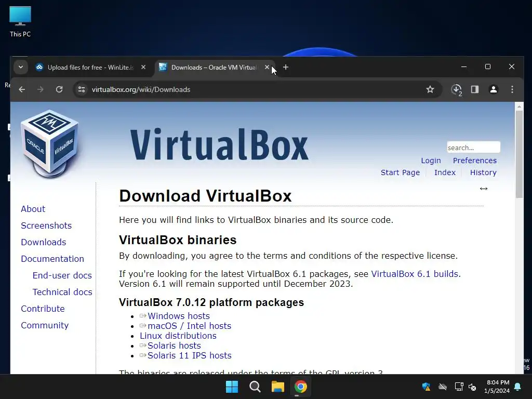The image size is (532, 399).
Task: Select the Downloads Oracle VM VirtualBox tab
Action: (x=215, y=67)
